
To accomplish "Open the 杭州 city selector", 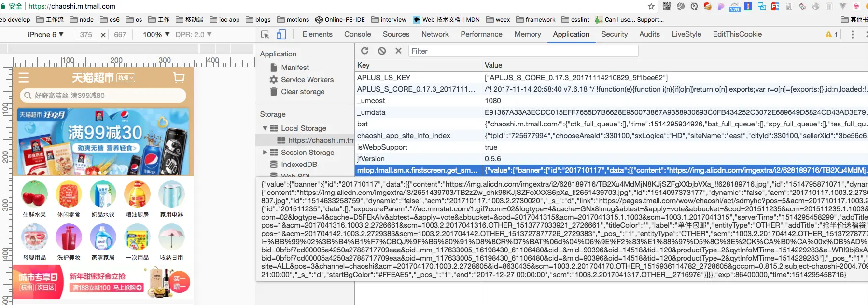I will [x=126, y=78].
